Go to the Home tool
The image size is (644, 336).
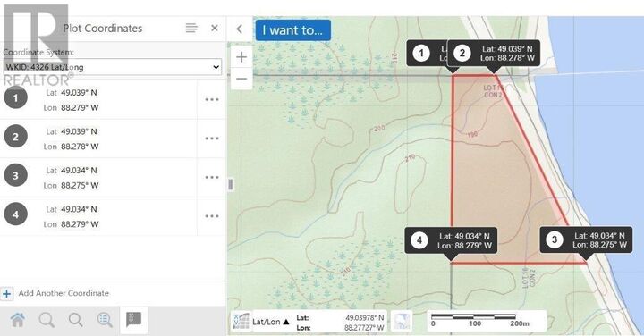(x=18, y=320)
